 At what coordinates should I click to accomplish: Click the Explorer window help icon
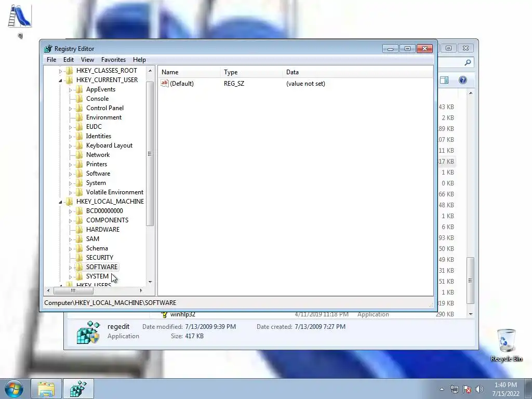pos(463,80)
